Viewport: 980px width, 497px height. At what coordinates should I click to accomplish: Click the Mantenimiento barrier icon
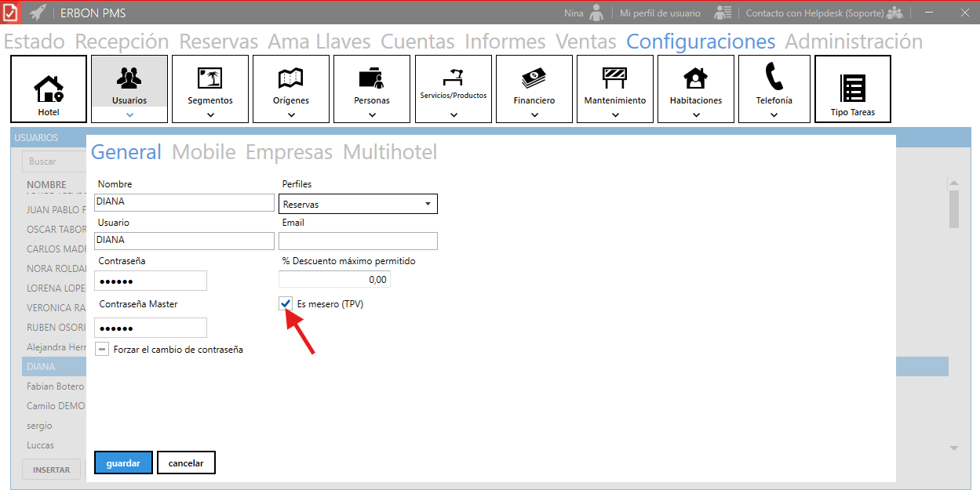(x=614, y=78)
